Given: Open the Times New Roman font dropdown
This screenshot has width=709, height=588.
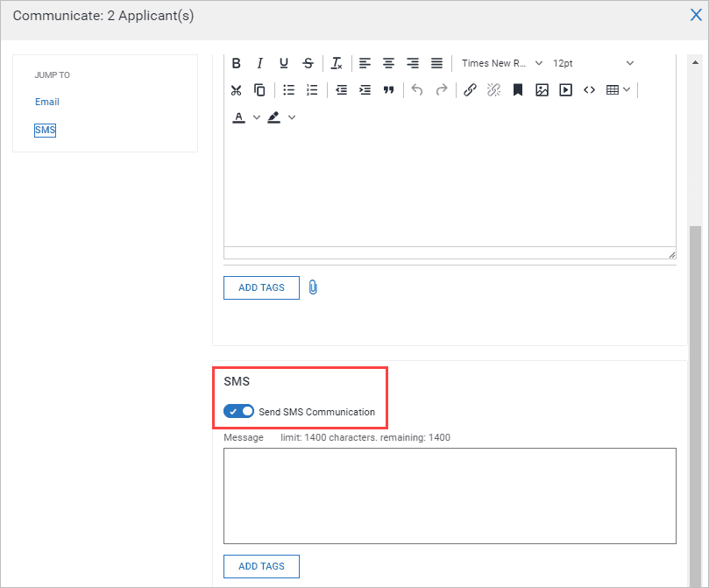Looking at the screenshot, I should click(502, 63).
